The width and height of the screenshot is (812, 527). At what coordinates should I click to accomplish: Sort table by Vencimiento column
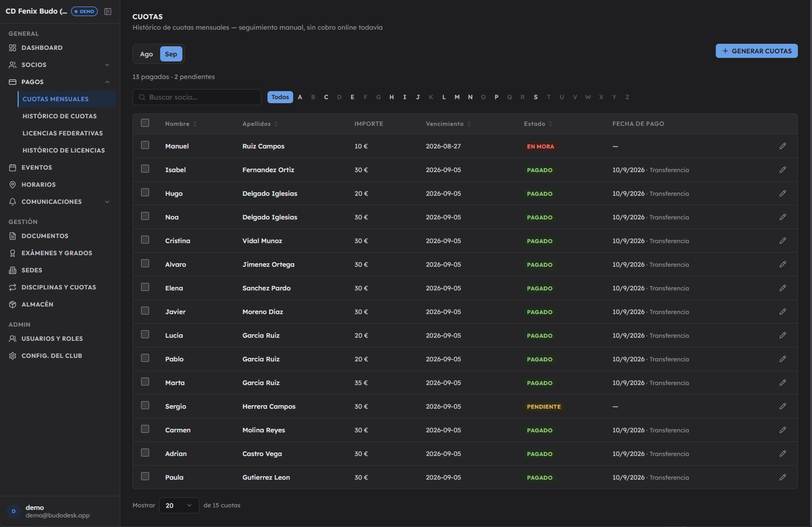[x=448, y=124]
